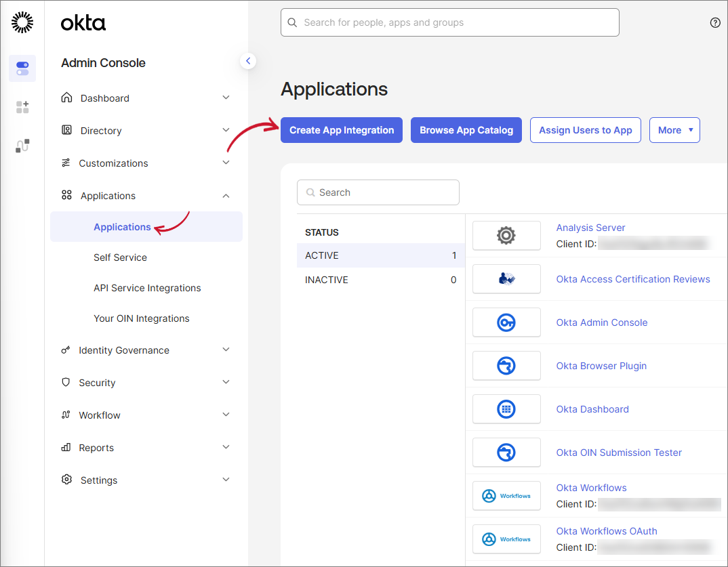Click the Settings gear icon in sidebar
728x567 pixels.
(67, 480)
